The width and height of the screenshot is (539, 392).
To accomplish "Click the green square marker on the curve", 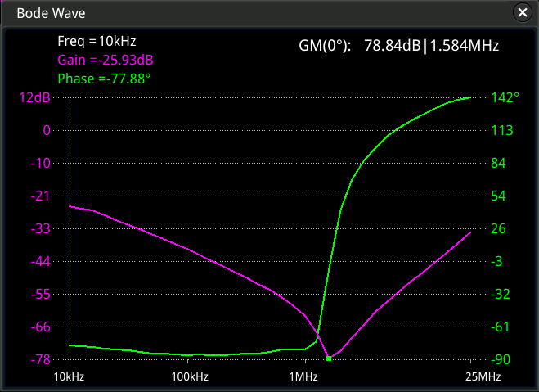I will 329,358.
